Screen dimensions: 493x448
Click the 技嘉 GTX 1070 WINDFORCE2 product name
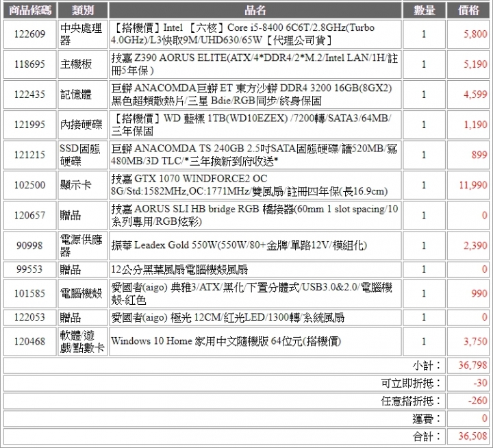point(249,185)
